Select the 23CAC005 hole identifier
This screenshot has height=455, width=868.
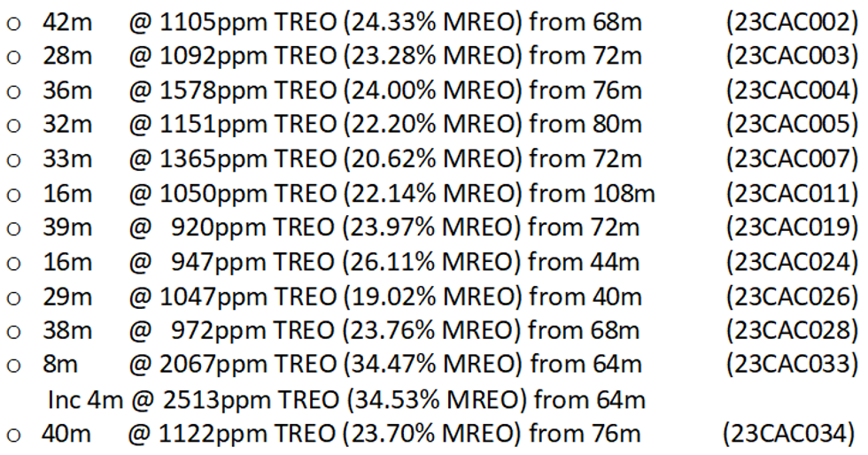tap(792, 124)
